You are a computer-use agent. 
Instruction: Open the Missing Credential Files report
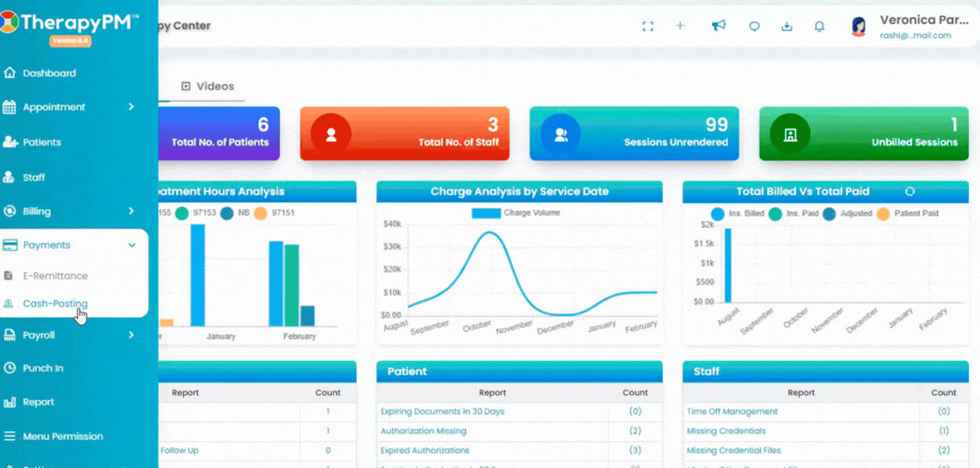point(736,451)
